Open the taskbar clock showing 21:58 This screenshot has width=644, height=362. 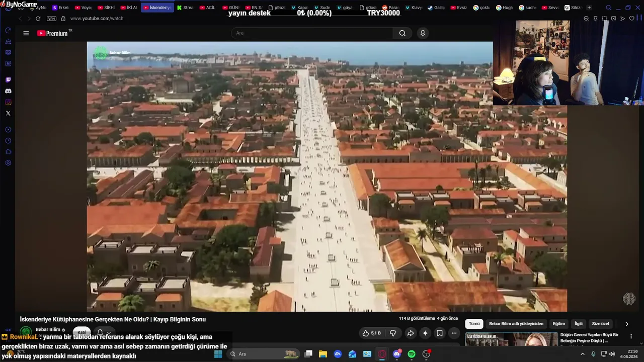(x=629, y=354)
